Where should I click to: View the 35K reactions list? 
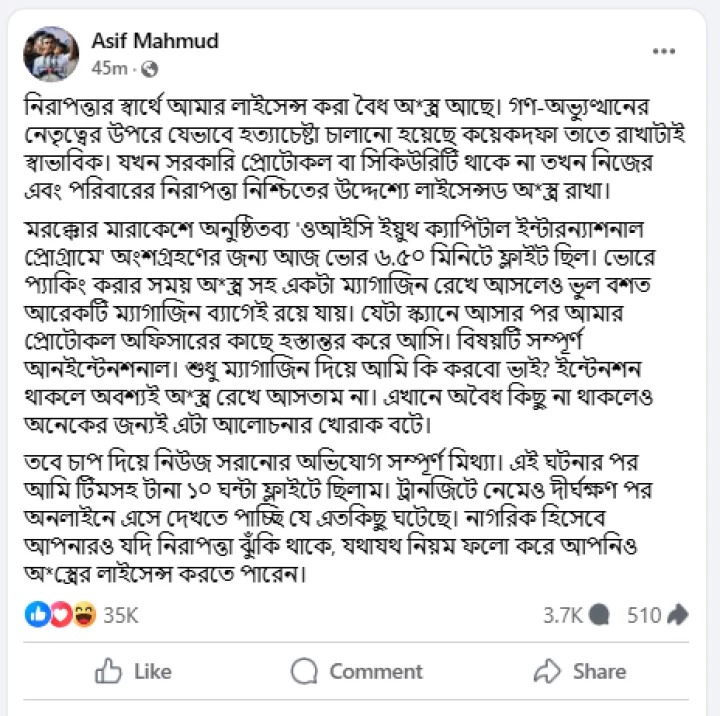point(120,615)
